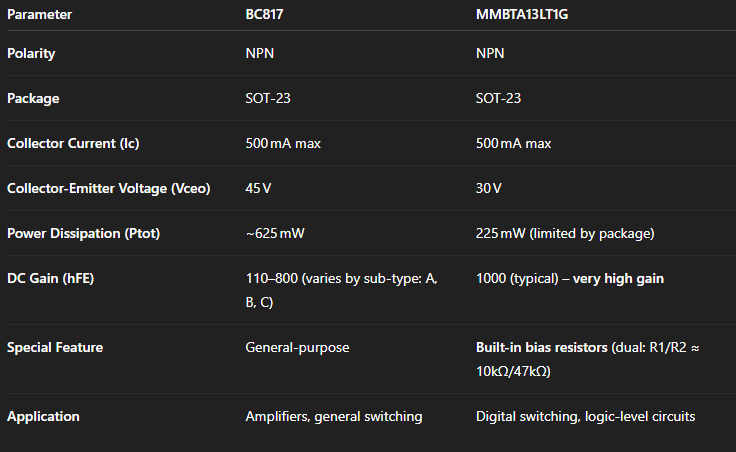This screenshot has width=736, height=452.
Task: Click the Application row label
Action: [x=43, y=416]
